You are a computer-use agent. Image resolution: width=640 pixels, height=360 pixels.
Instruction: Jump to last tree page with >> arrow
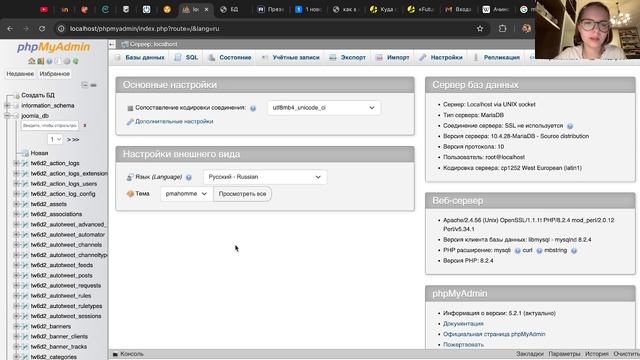76,140
